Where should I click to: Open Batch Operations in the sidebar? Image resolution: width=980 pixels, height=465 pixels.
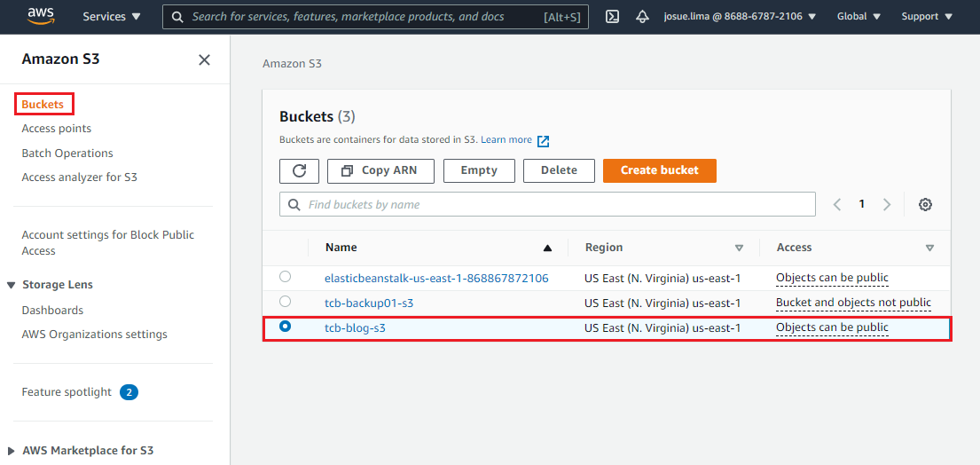[x=67, y=153]
